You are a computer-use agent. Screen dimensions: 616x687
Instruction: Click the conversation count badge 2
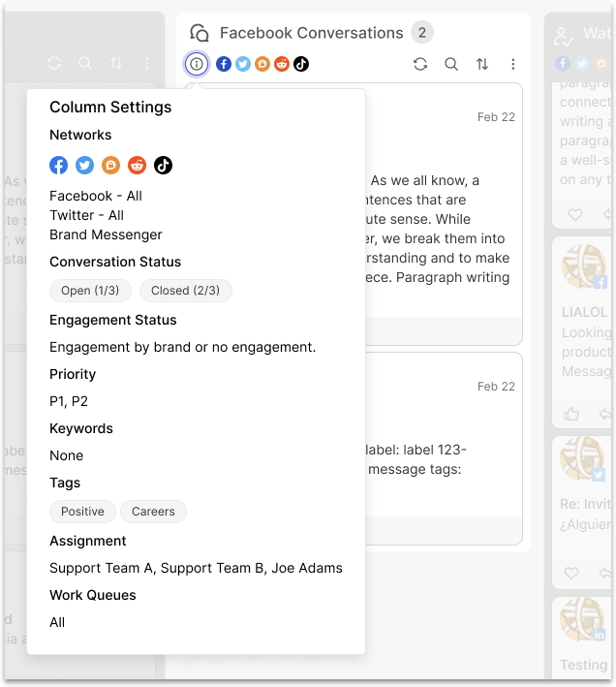(x=422, y=32)
